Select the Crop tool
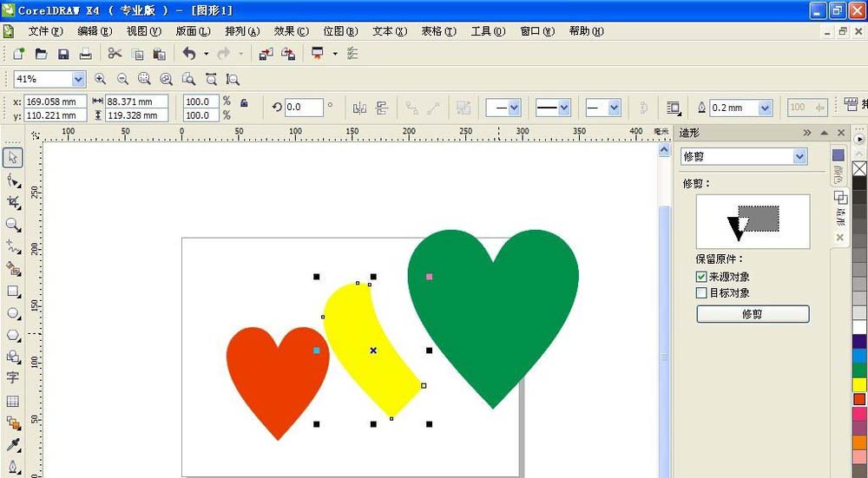 (x=13, y=202)
